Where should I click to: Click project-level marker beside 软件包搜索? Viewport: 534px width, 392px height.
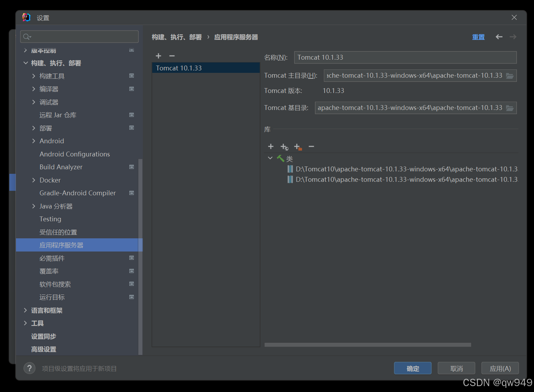click(x=132, y=284)
